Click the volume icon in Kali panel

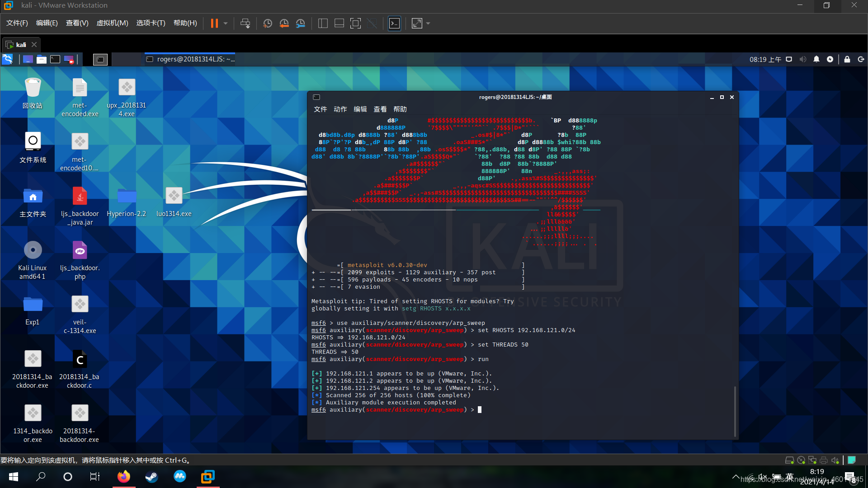tap(803, 59)
